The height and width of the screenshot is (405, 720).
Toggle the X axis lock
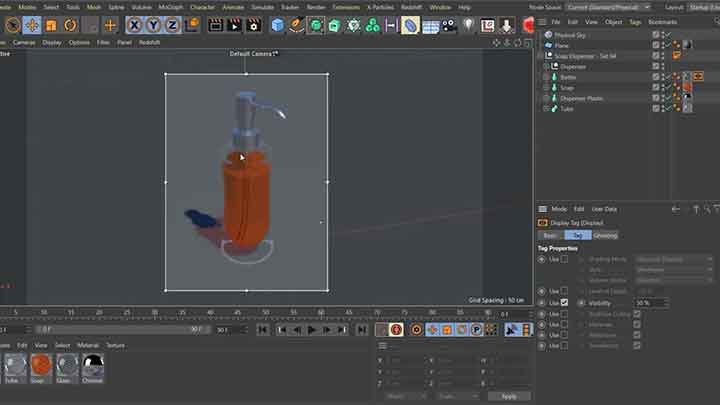tap(134, 25)
